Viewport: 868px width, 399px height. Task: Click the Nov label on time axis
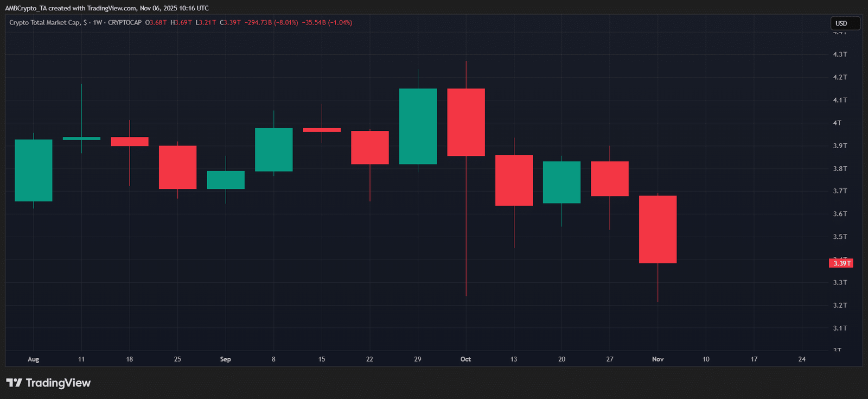tap(658, 359)
